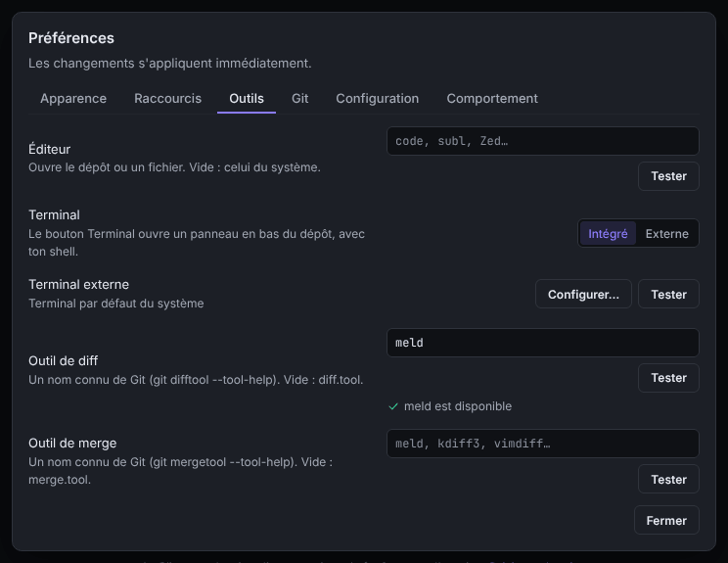Close preferences with the Fermer button
Viewport: 728px width, 563px height.
[x=666, y=520]
